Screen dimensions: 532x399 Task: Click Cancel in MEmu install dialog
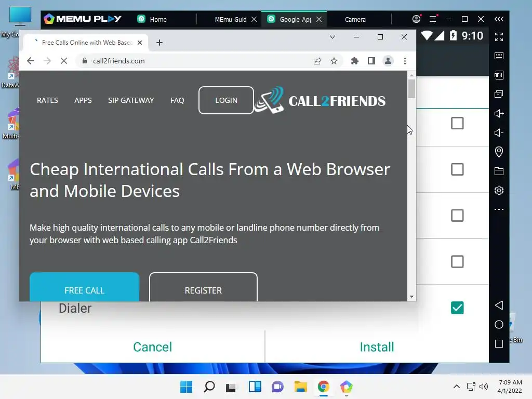[x=152, y=347]
